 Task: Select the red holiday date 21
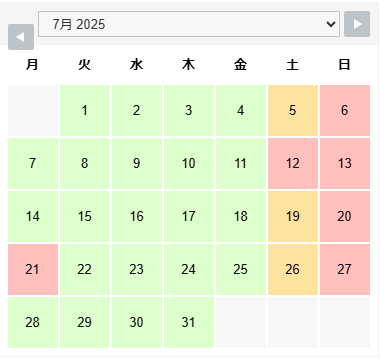[x=33, y=269]
